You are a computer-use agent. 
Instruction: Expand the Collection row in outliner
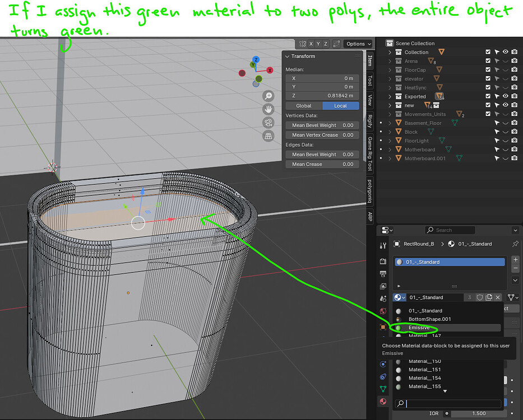(x=390, y=52)
